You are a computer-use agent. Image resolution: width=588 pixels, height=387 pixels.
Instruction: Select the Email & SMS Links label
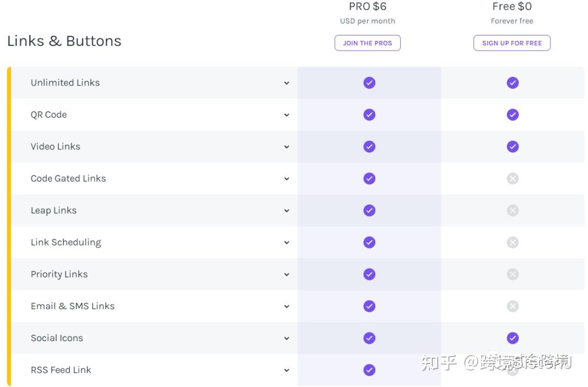point(72,306)
